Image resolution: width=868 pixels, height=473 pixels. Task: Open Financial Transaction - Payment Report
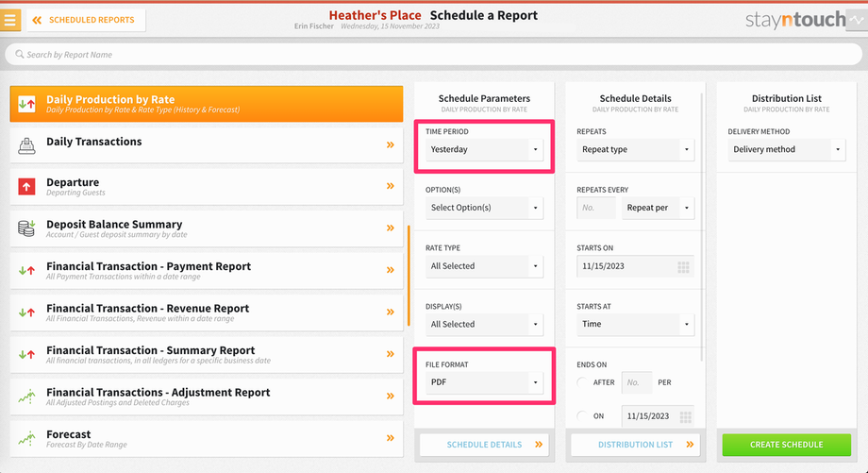pos(207,271)
